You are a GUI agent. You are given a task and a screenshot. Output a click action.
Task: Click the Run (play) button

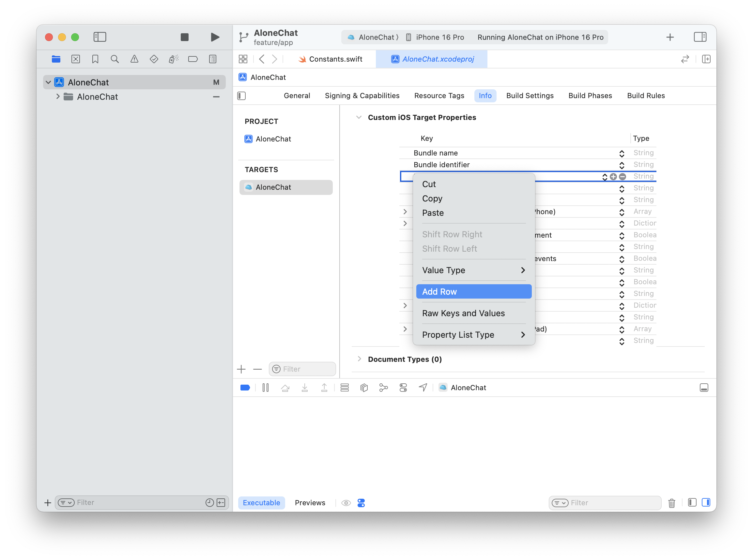(215, 37)
